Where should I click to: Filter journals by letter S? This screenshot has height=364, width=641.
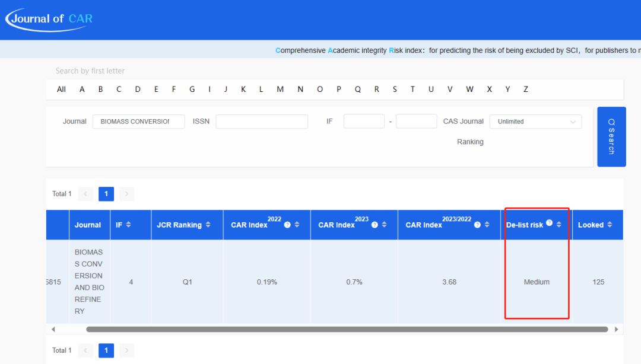395,89
